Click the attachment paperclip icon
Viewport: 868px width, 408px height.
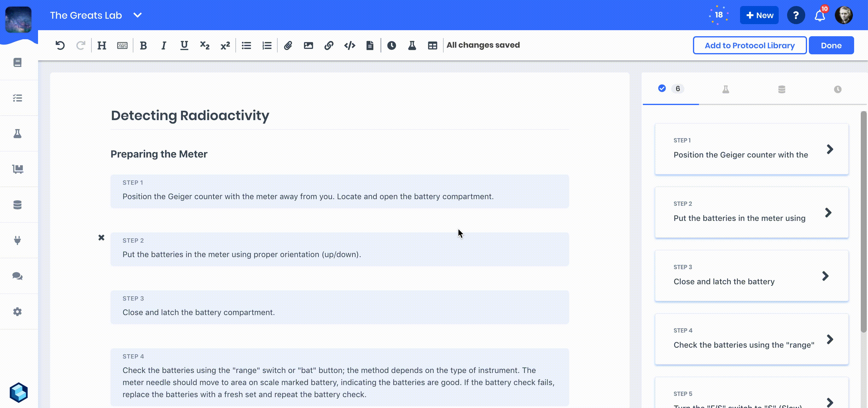pos(288,45)
